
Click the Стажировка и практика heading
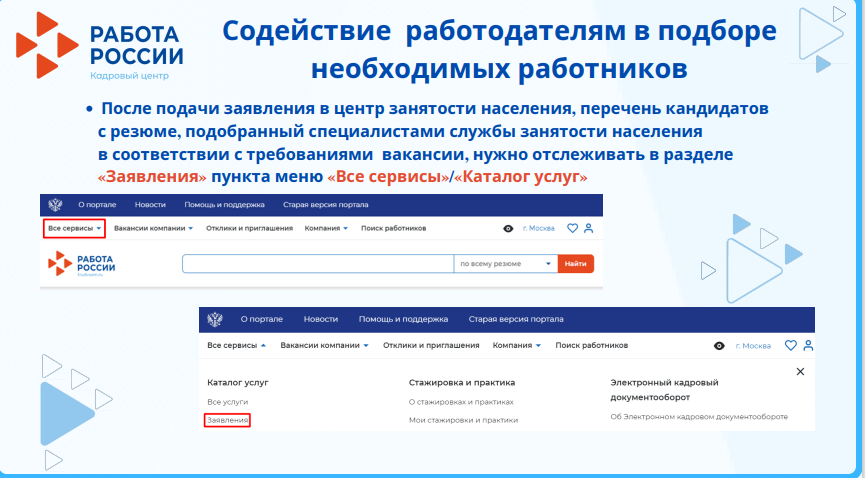coord(462,382)
